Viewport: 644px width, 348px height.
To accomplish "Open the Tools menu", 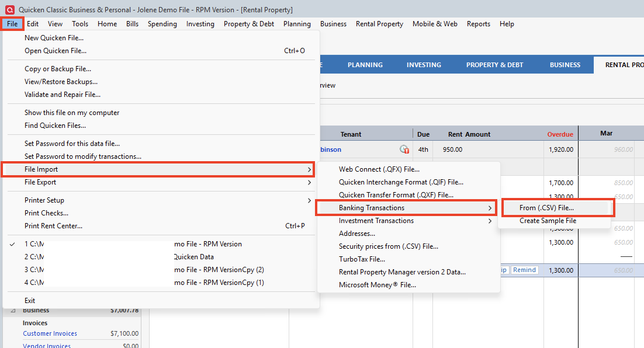I will tap(80, 24).
